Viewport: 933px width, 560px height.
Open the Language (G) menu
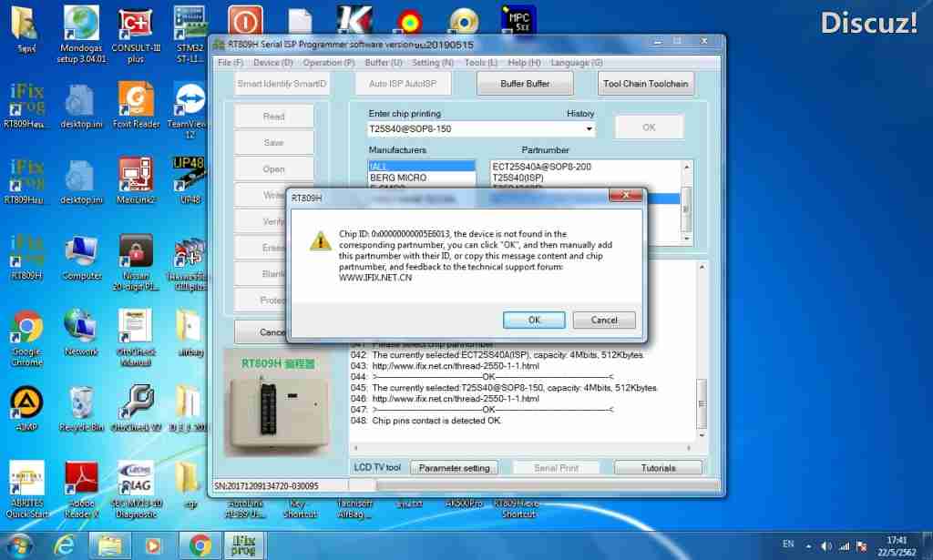point(576,63)
